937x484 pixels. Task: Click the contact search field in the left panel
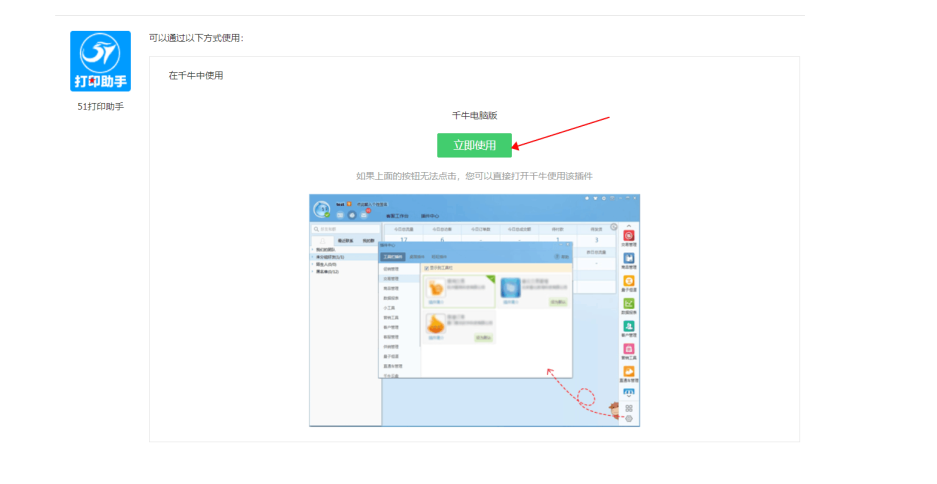point(344,229)
